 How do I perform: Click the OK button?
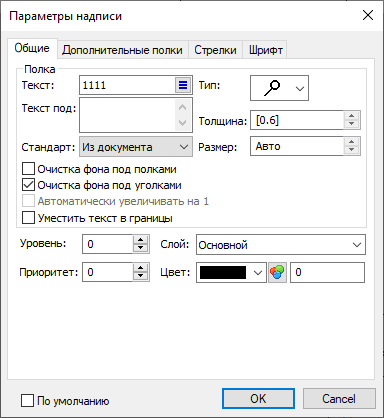(258, 398)
